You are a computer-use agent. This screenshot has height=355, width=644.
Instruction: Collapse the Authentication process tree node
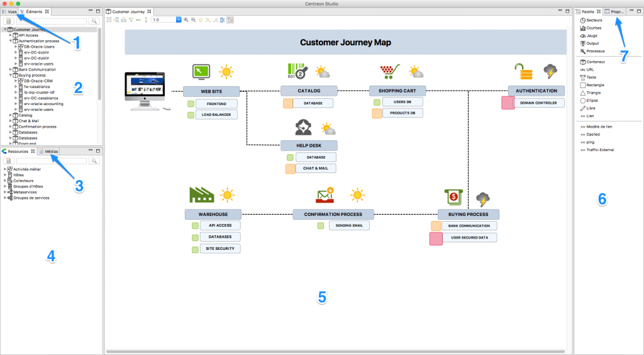(x=11, y=41)
